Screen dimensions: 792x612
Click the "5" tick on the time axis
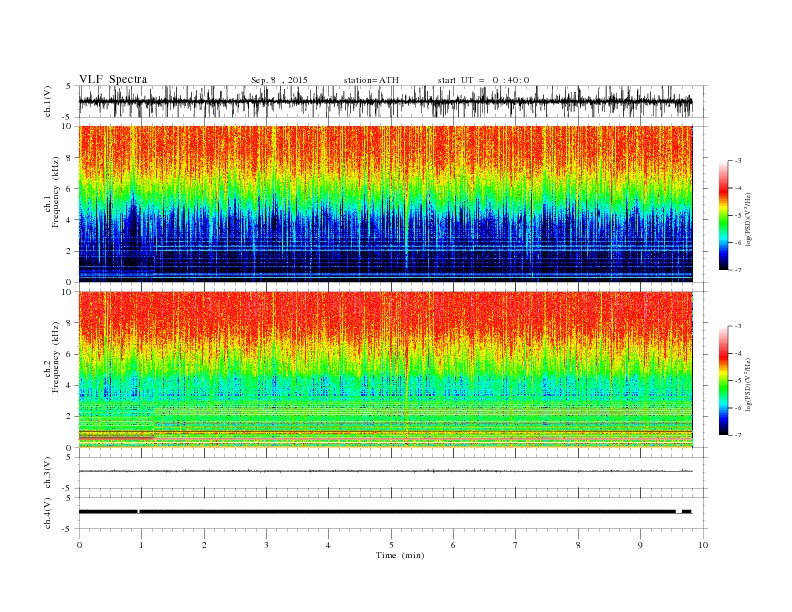coord(391,545)
